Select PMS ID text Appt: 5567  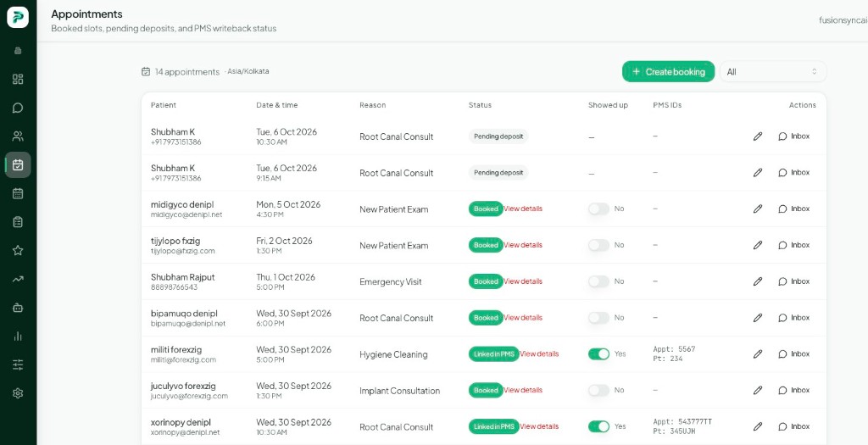[x=674, y=349]
